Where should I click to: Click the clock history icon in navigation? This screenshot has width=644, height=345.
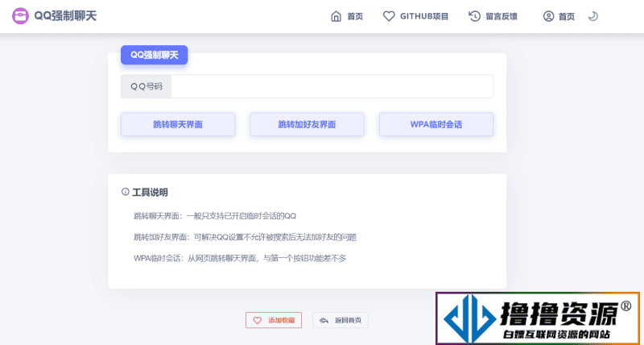click(474, 16)
